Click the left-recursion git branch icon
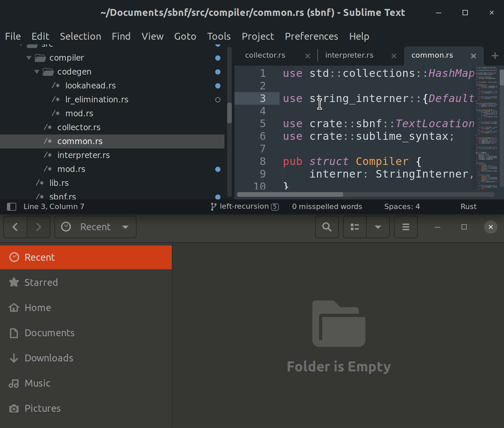The image size is (504, 428). [x=214, y=207]
